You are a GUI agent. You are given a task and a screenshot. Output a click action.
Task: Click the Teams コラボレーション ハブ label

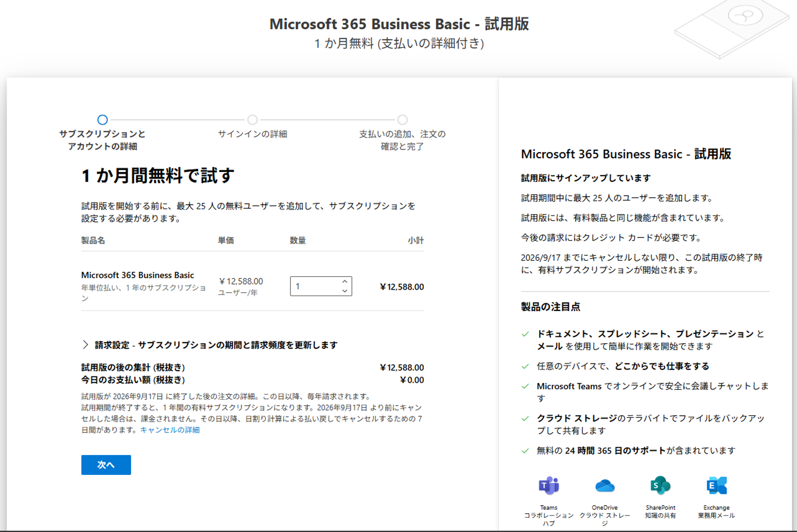pos(549,516)
